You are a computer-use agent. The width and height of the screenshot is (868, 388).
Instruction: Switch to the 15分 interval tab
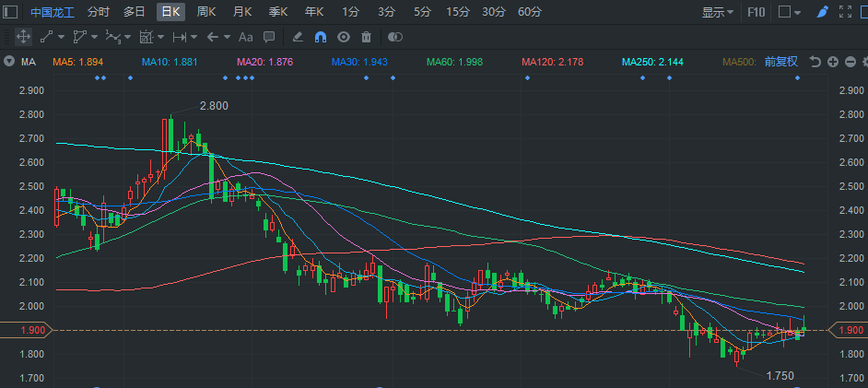pyautogui.click(x=458, y=12)
